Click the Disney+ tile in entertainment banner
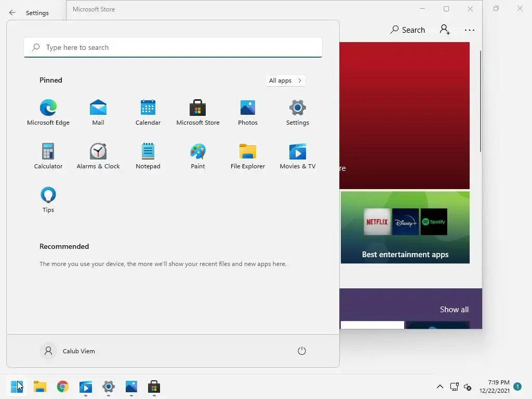Image resolution: width=532 pixels, height=399 pixels. [x=405, y=222]
